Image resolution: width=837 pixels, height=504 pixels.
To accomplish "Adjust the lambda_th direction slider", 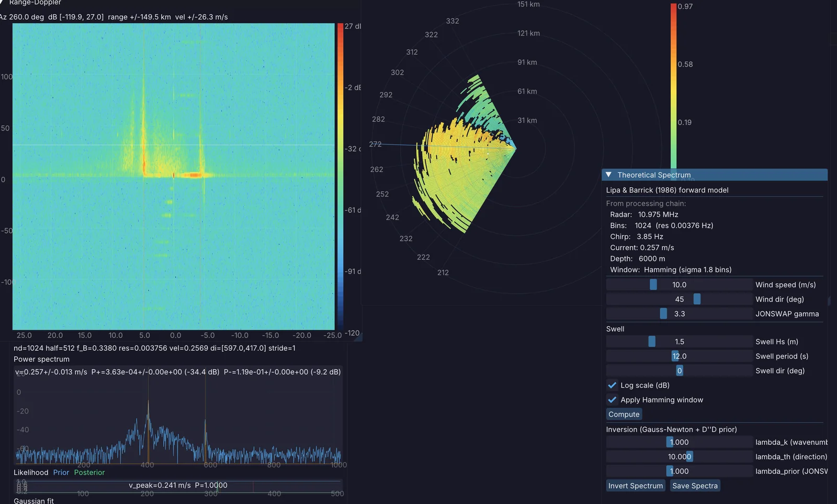I will tap(679, 457).
